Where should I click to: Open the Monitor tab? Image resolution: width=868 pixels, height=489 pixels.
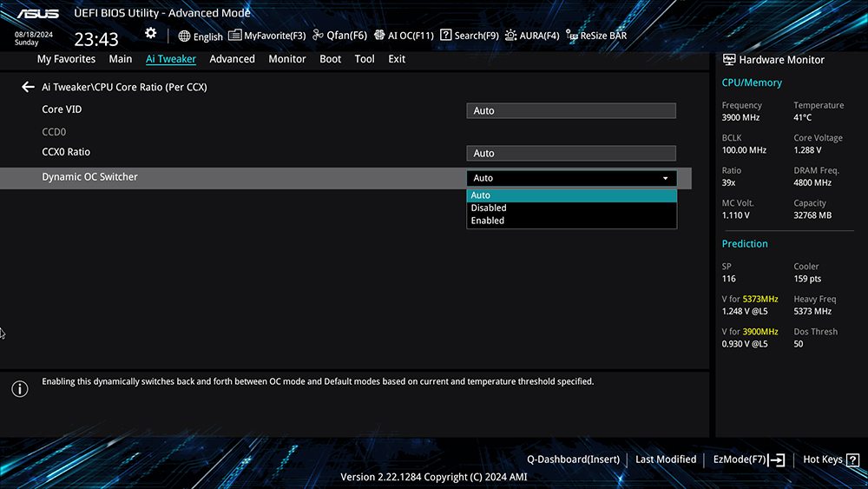(286, 59)
